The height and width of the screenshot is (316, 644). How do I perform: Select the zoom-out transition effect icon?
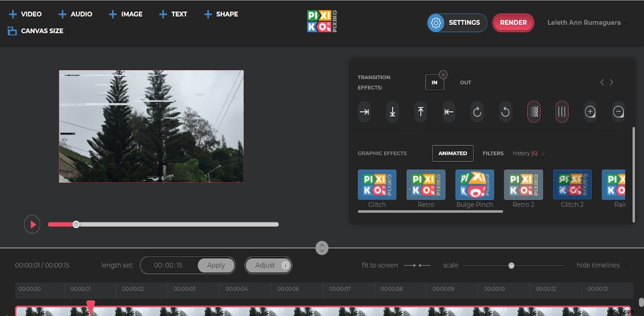coord(619,112)
